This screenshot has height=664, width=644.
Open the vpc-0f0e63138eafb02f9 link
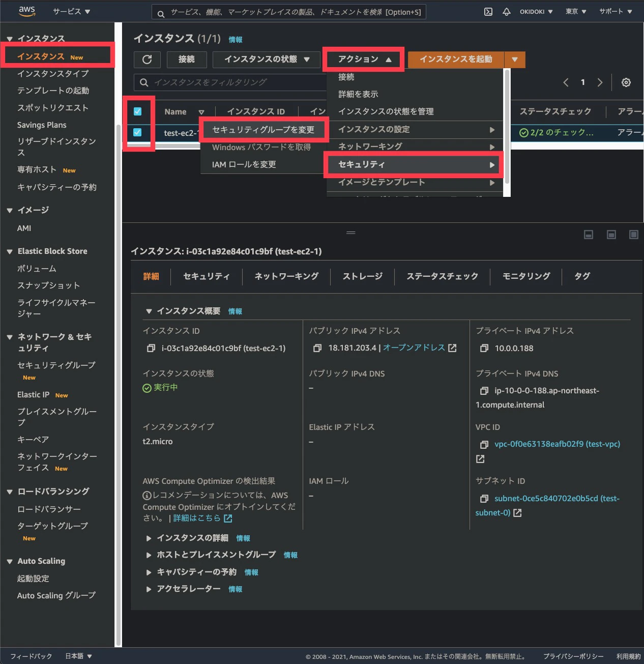click(x=558, y=444)
